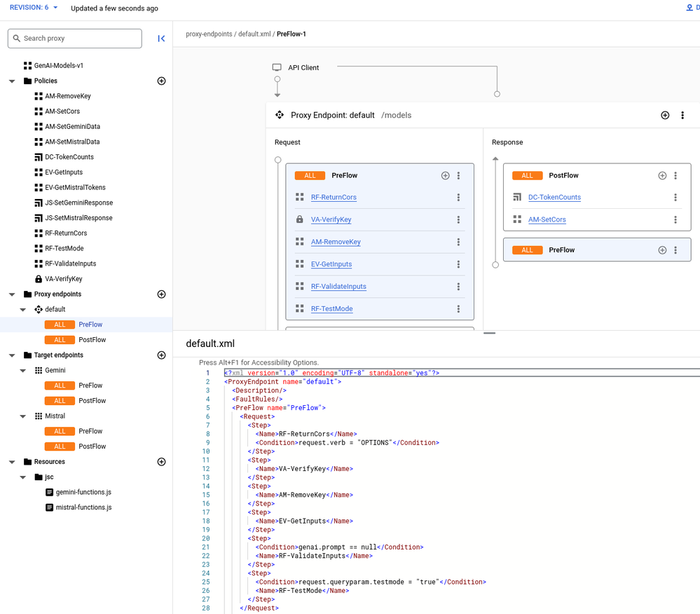Open the mistral-functions.js resource file
Viewport: 700px width, 614px height.
[83, 507]
